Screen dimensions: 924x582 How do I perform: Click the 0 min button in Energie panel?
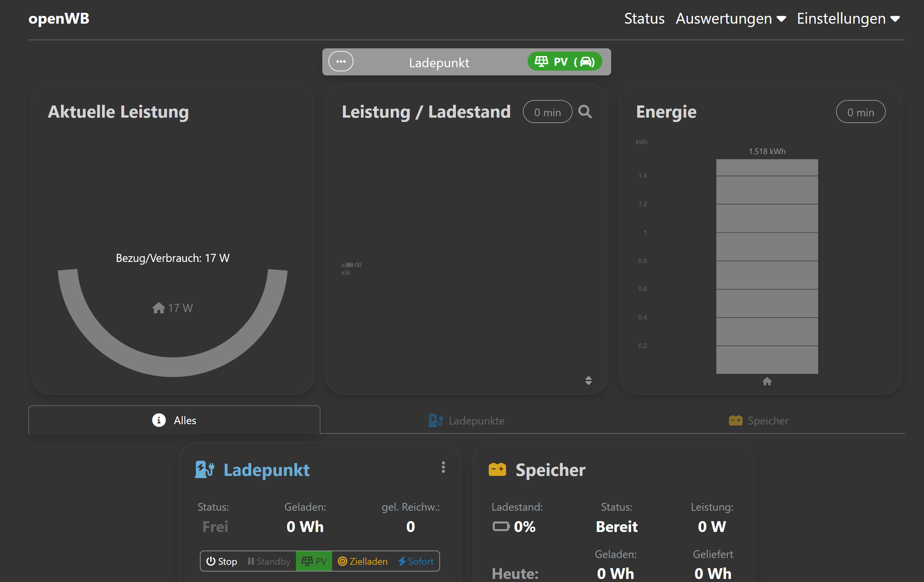860,112
